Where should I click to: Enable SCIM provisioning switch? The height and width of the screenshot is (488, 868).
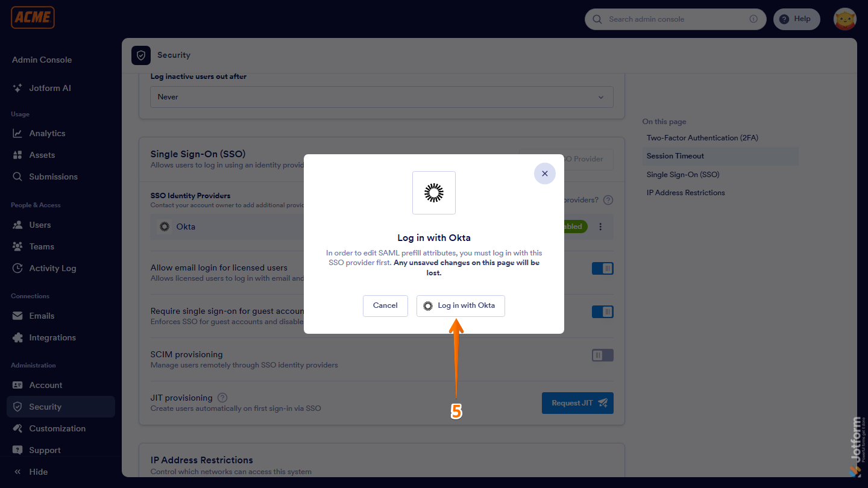(x=602, y=355)
